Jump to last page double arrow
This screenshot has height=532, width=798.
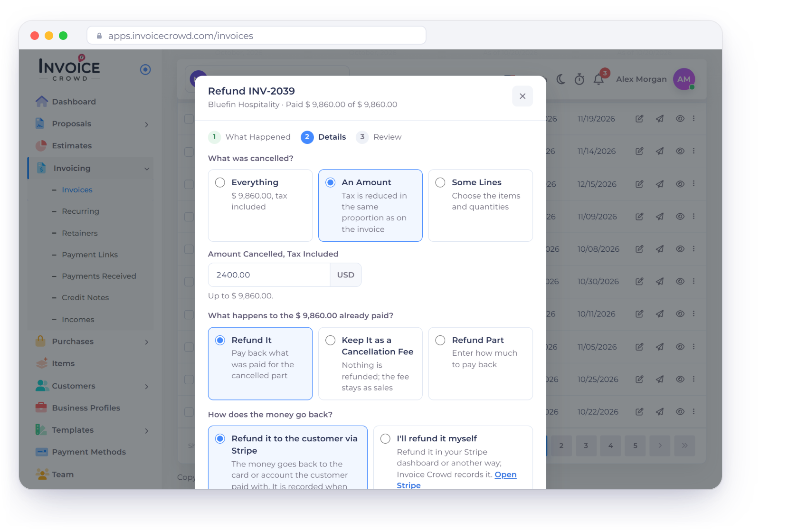(x=684, y=446)
